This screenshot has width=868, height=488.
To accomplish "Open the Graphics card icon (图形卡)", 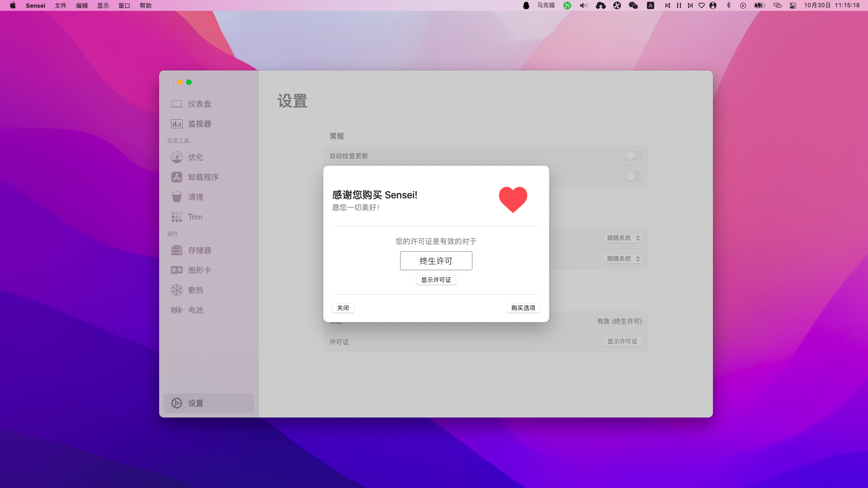I will (x=176, y=270).
